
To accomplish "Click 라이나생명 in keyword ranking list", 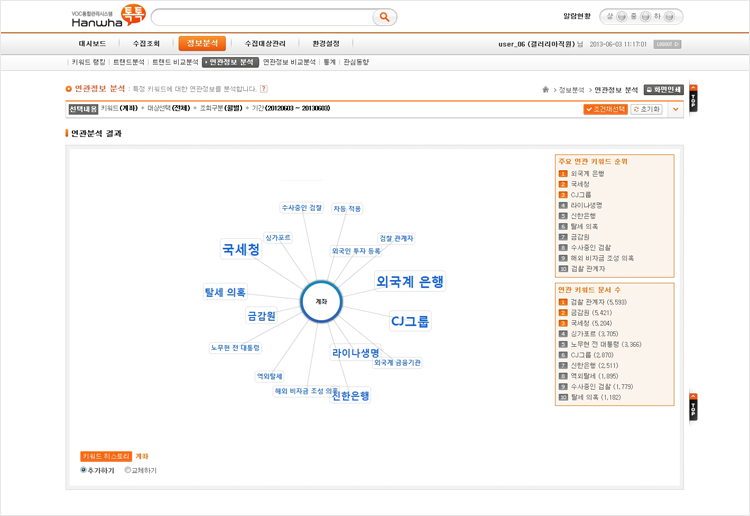I will point(586,205).
